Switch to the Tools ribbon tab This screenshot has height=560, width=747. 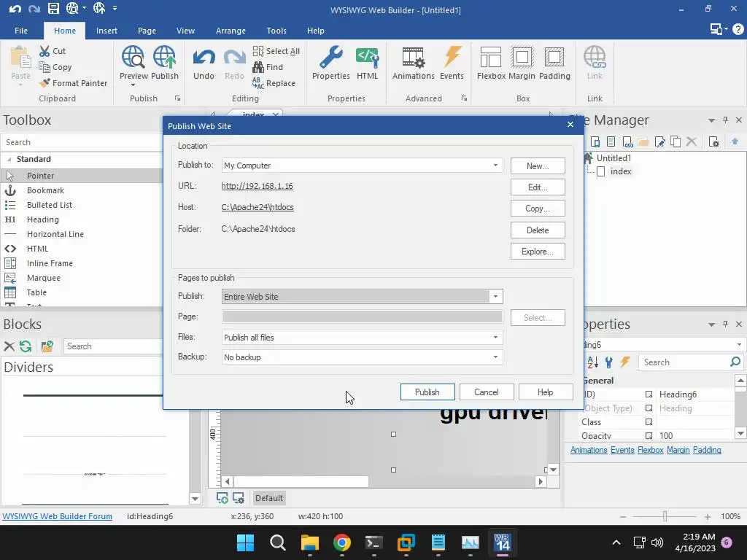pyautogui.click(x=276, y=31)
